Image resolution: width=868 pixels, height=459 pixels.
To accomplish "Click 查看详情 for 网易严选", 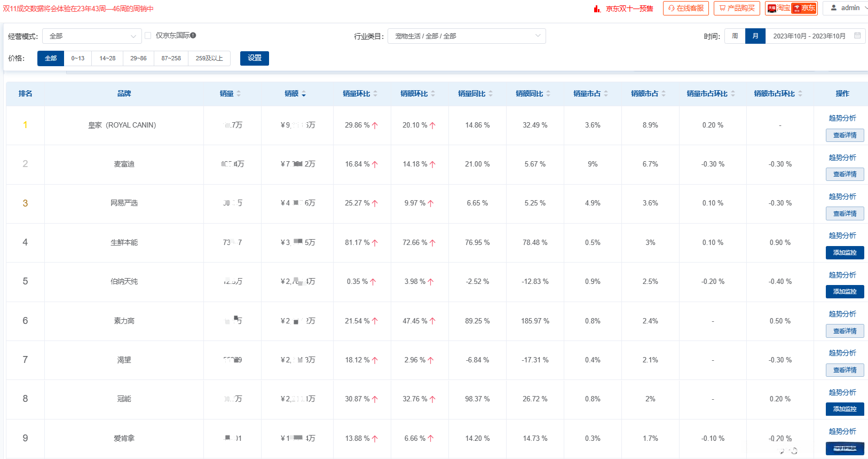I will [x=845, y=213].
